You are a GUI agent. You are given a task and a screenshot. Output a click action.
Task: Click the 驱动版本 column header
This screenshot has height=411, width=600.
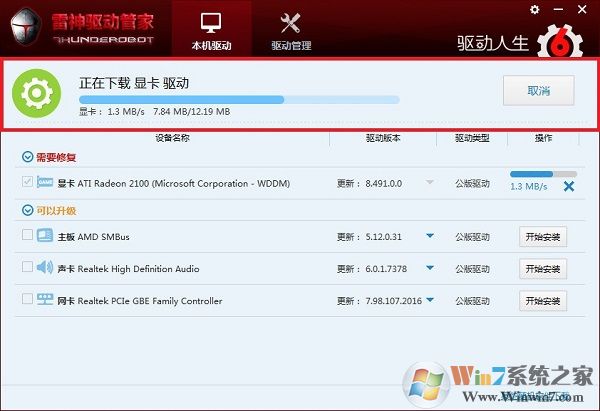pyautogui.click(x=383, y=138)
